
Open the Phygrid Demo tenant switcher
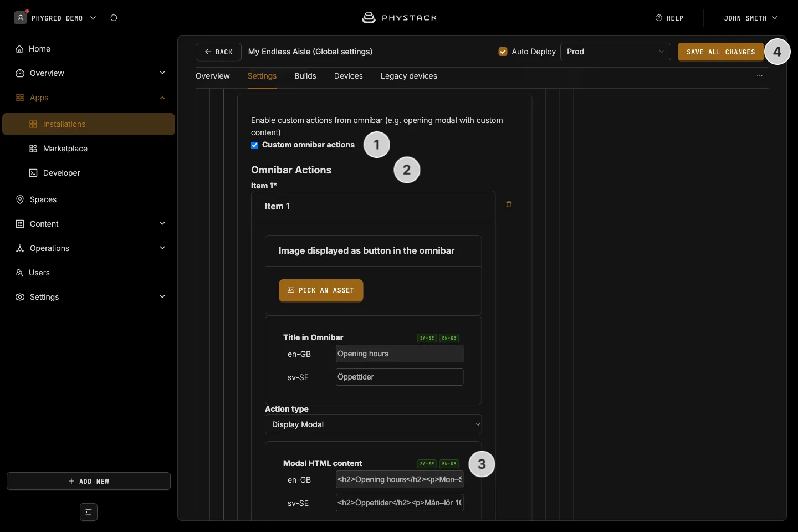pyautogui.click(x=64, y=18)
